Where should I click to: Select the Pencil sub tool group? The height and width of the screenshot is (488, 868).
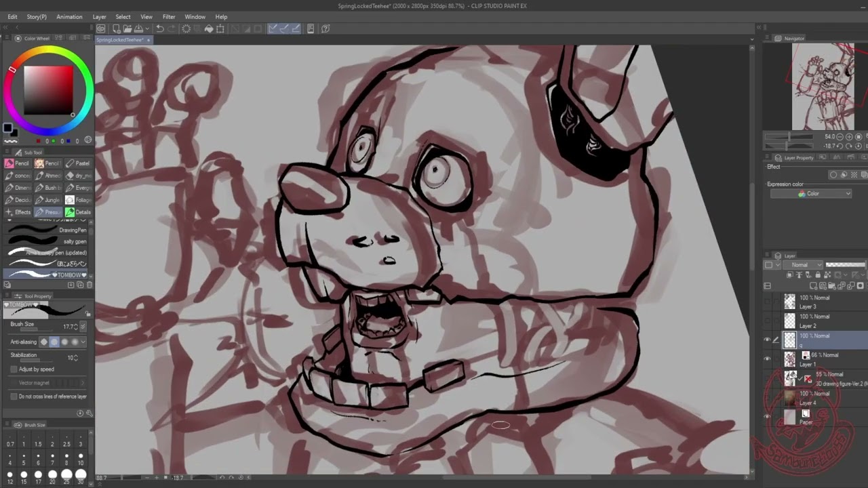[x=18, y=163]
